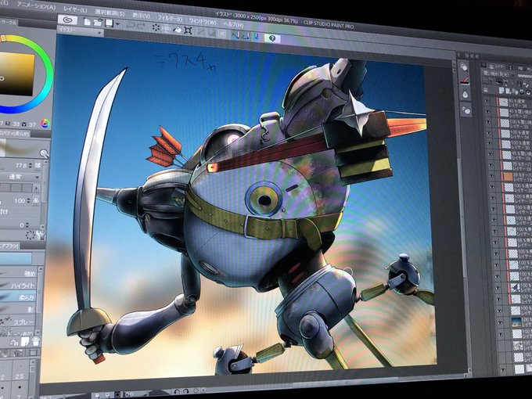Select the orange thumbnail layer

click(x=508, y=177)
